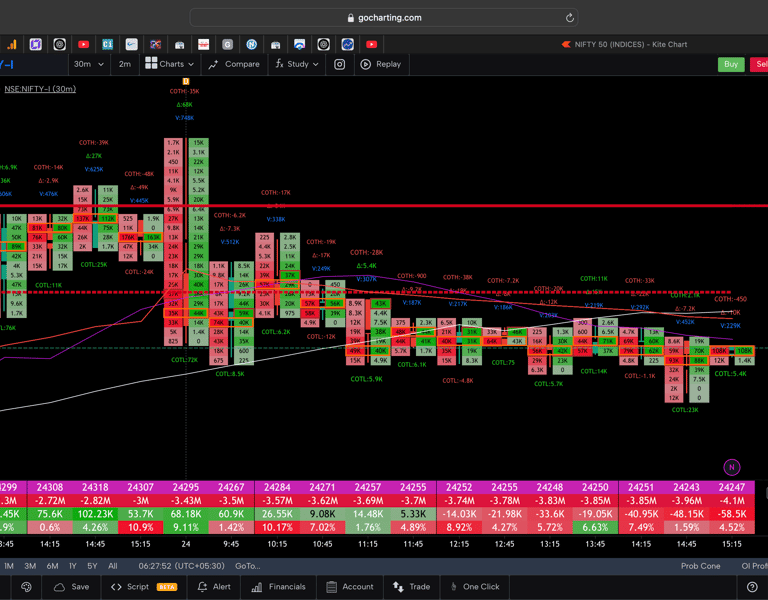This screenshot has width=768, height=600.
Task: Click the -3.43M cumulative cell
Action: [x=186, y=501]
